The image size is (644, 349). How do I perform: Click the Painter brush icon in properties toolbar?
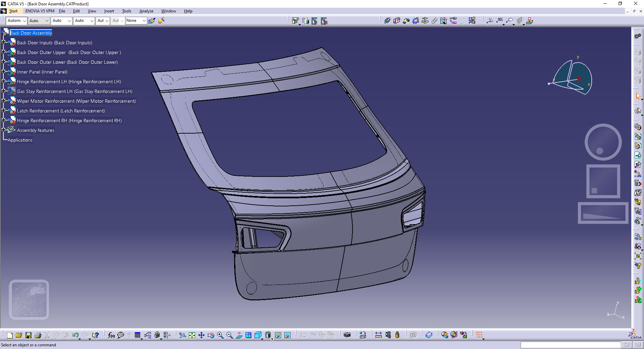coord(152,21)
